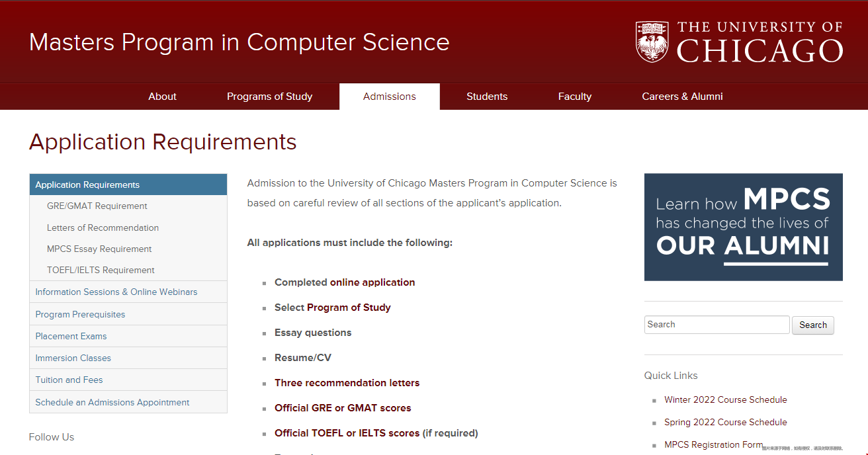The width and height of the screenshot is (868, 455).
Task: Click the Quick Links heading
Action: click(671, 376)
